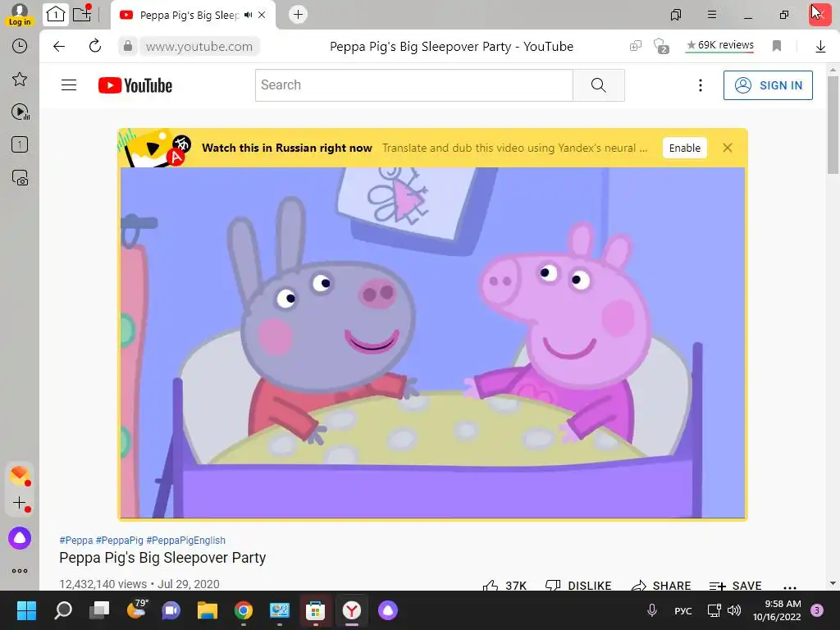Click the scrollbar down arrow

tap(833, 583)
